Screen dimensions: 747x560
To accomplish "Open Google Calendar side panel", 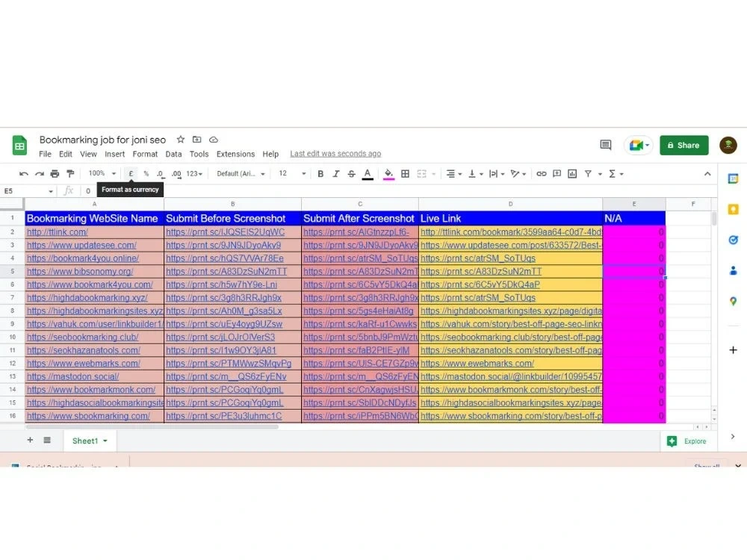I will pyautogui.click(x=733, y=179).
